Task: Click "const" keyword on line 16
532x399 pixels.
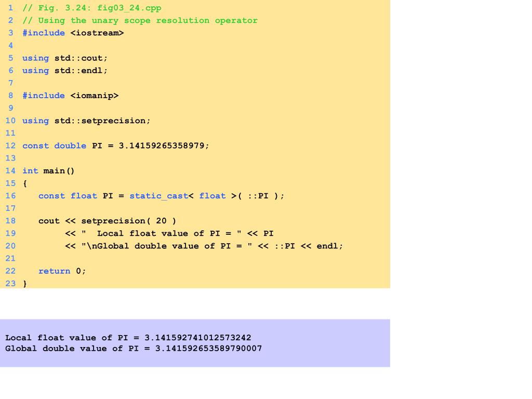Action: [x=51, y=196]
